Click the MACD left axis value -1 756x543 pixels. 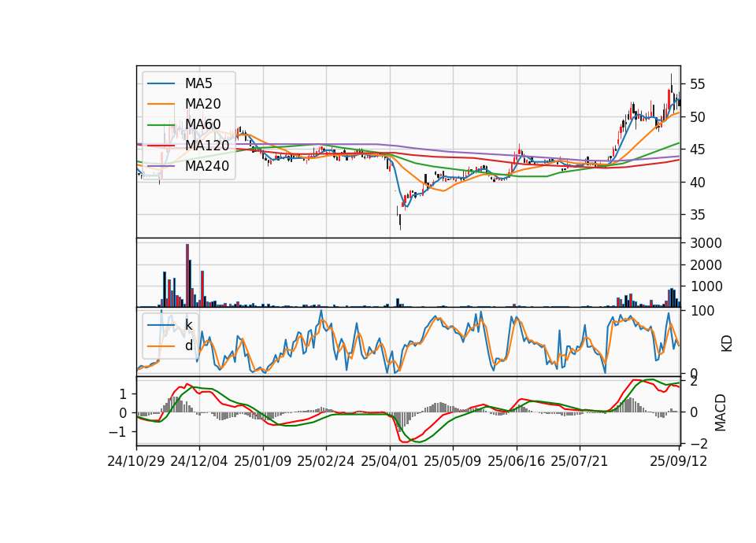tap(119, 432)
